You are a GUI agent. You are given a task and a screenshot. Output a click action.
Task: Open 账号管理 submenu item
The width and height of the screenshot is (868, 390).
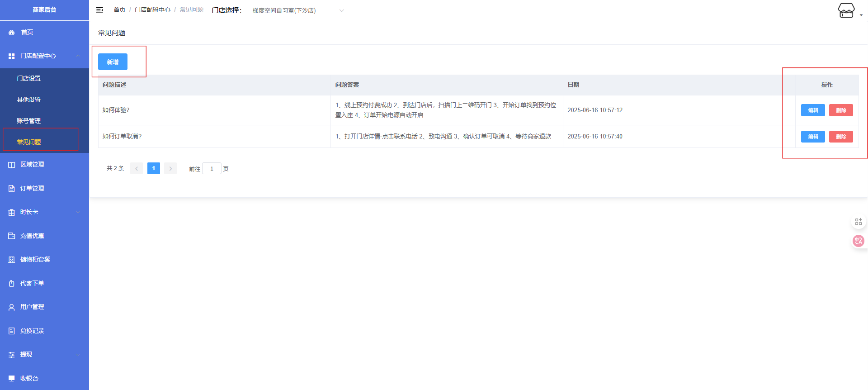coord(44,121)
